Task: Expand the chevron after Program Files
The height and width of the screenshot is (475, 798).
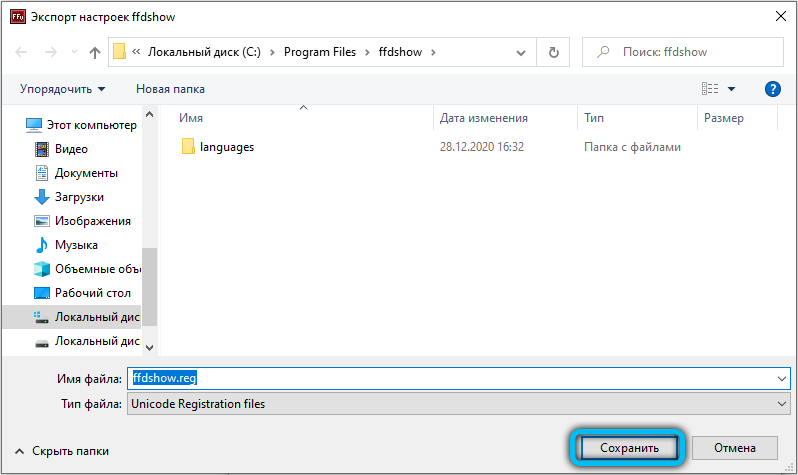Action: click(367, 52)
